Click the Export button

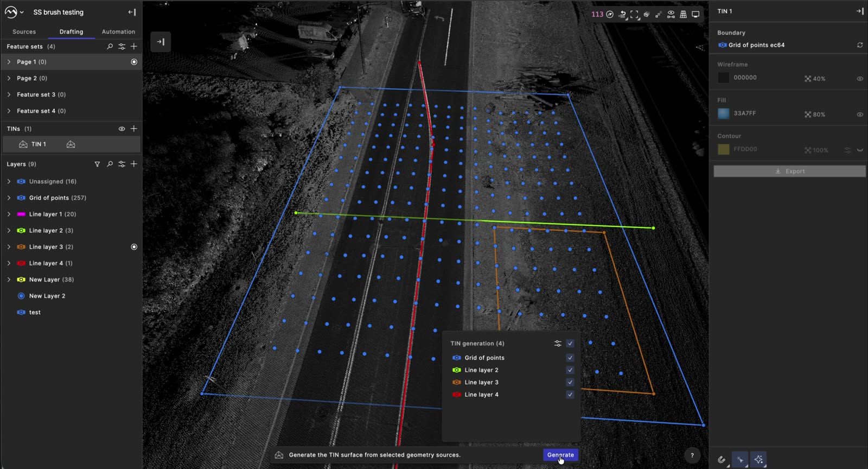(789, 171)
